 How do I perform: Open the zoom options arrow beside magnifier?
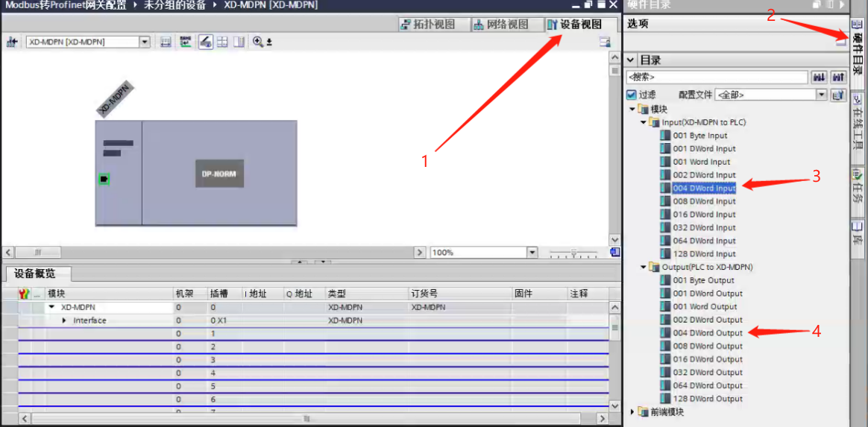269,42
